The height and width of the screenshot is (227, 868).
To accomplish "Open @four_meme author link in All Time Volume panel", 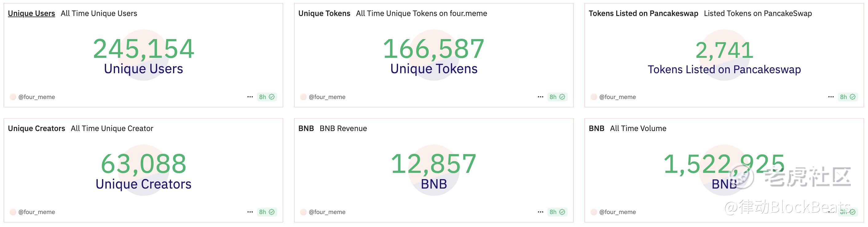I will (x=617, y=212).
